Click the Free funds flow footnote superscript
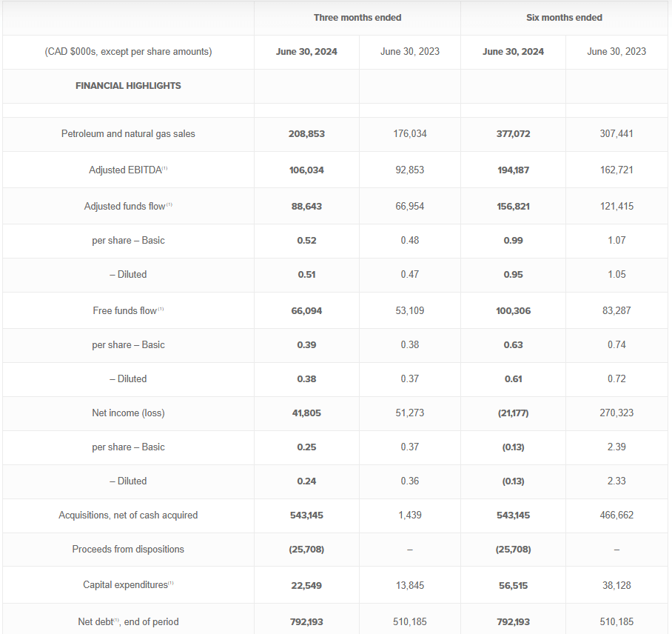Viewport: 672px width, 634px height. point(161,310)
